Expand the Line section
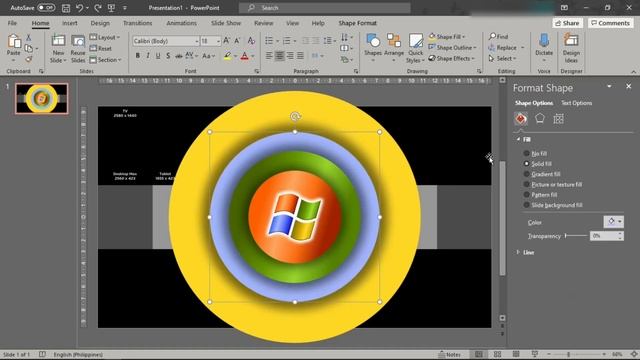The height and width of the screenshot is (360, 640). (x=518, y=252)
